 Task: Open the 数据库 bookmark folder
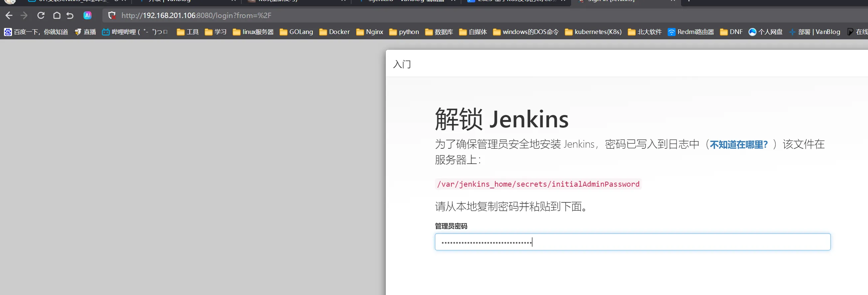(439, 32)
